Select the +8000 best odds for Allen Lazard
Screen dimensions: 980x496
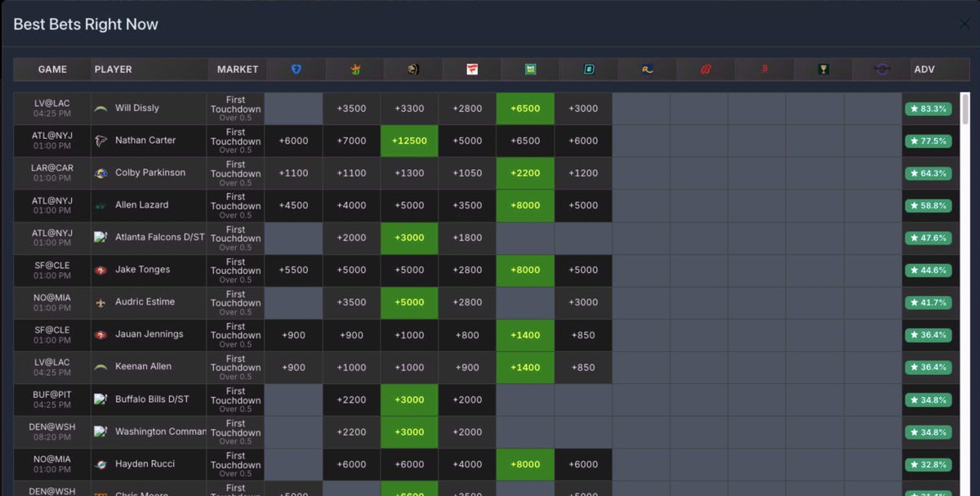(x=525, y=205)
